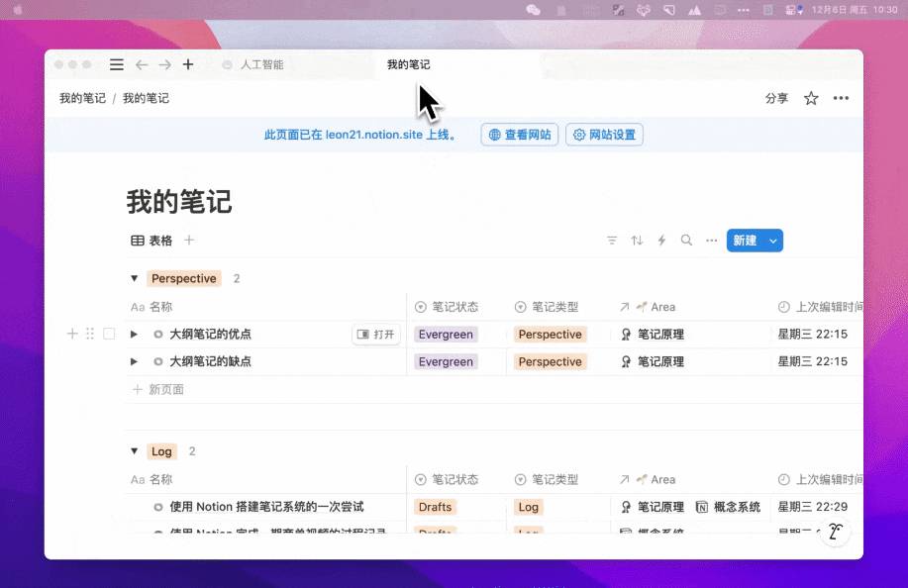Click the Drafts status tag

point(436,507)
